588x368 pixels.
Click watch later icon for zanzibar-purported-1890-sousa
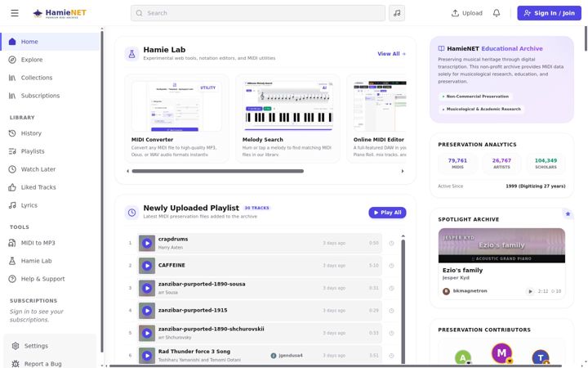[391, 289]
